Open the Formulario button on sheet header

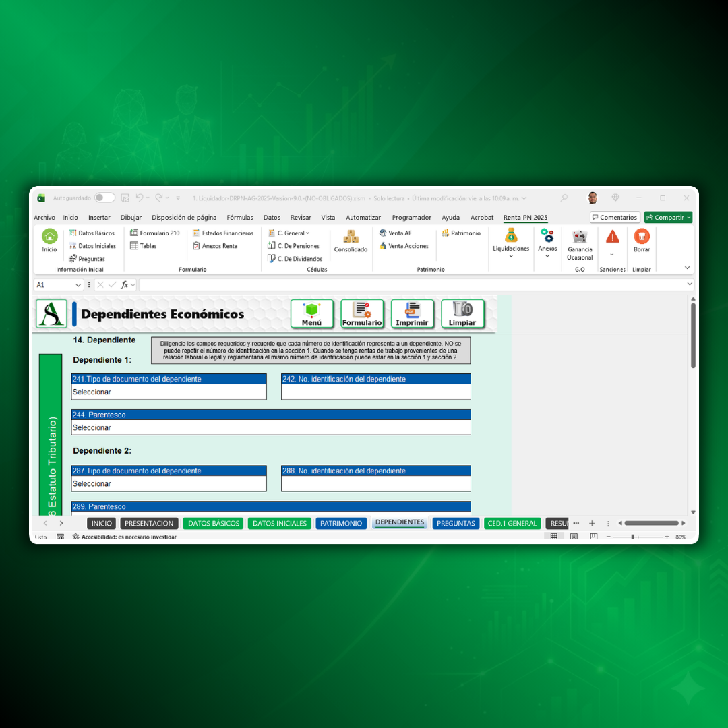[x=362, y=313]
